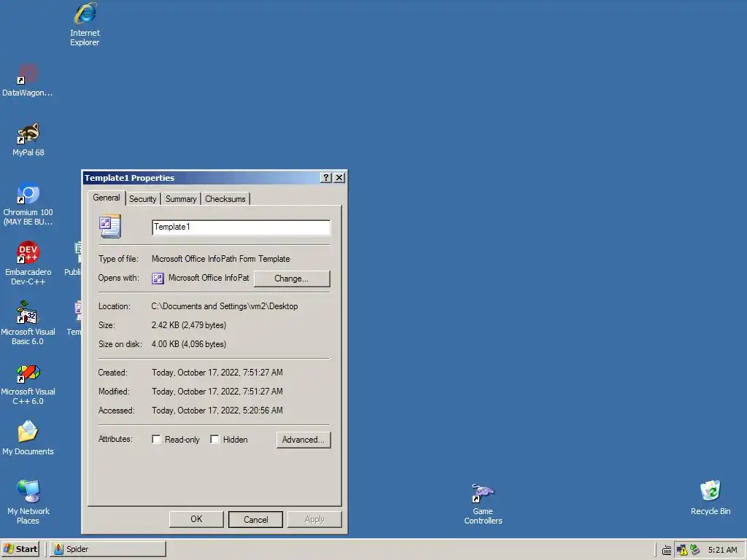747x560 pixels.
Task: Toggle the Hidden attribute checkbox
Action: coord(215,439)
